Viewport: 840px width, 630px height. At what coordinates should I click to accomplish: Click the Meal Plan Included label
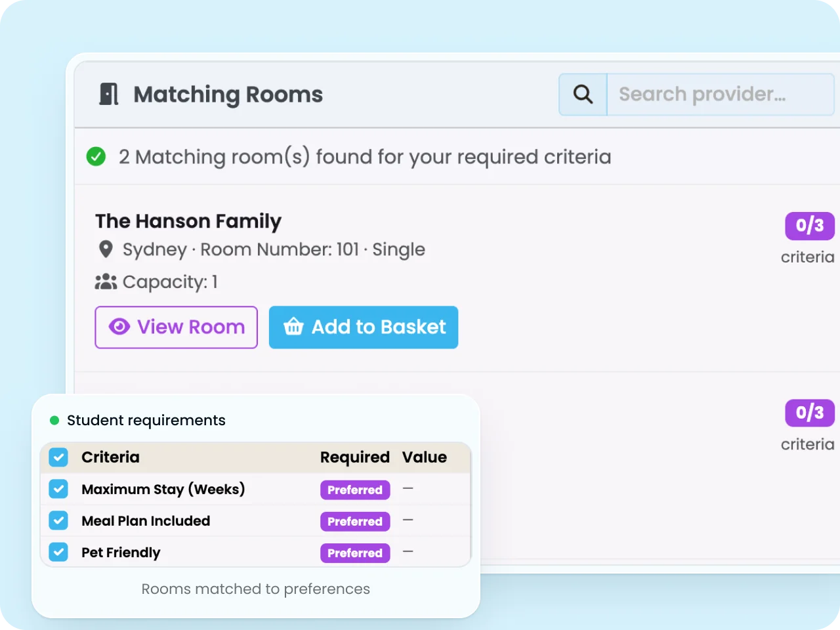pyautogui.click(x=146, y=521)
